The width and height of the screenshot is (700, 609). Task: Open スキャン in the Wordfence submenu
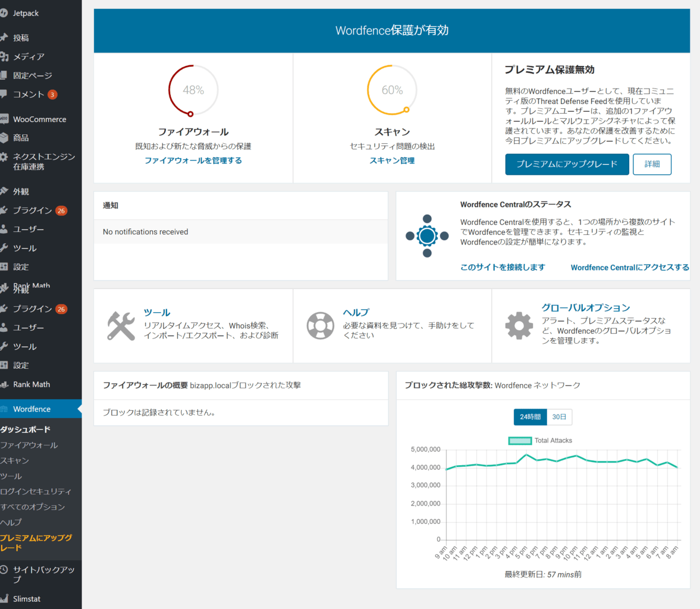15,460
